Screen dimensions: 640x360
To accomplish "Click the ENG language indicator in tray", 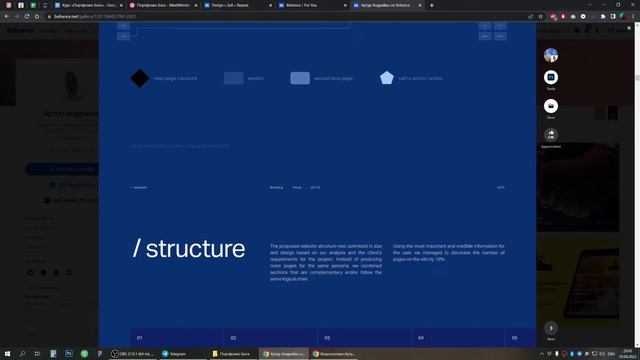I will (611, 354).
